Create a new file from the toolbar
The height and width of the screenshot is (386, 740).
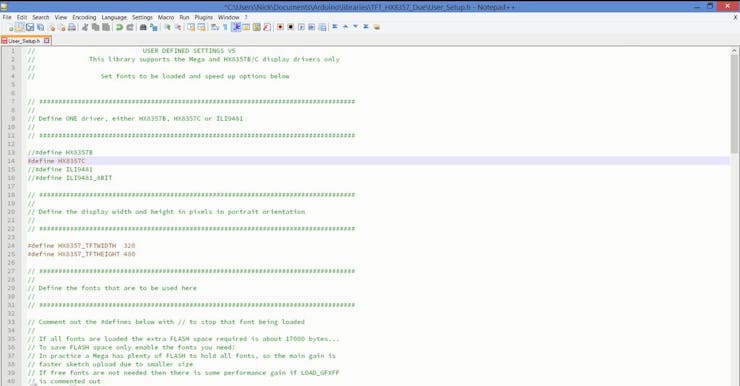pyautogui.click(x=10, y=27)
